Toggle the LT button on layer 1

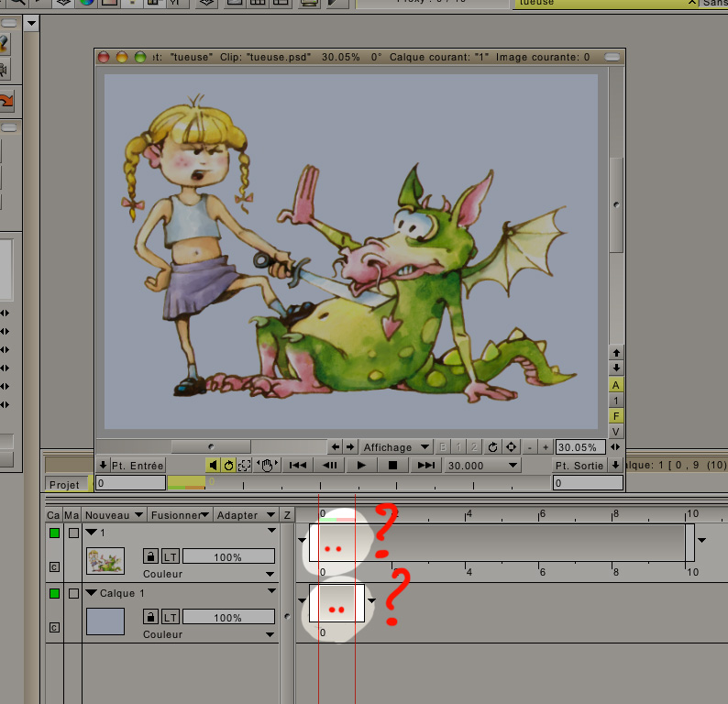click(x=170, y=556)
